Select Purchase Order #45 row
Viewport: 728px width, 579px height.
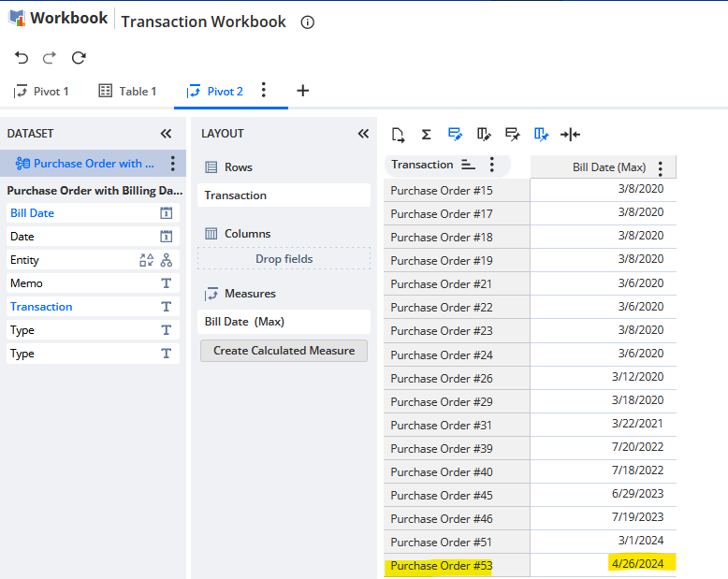tap(457, 496)
